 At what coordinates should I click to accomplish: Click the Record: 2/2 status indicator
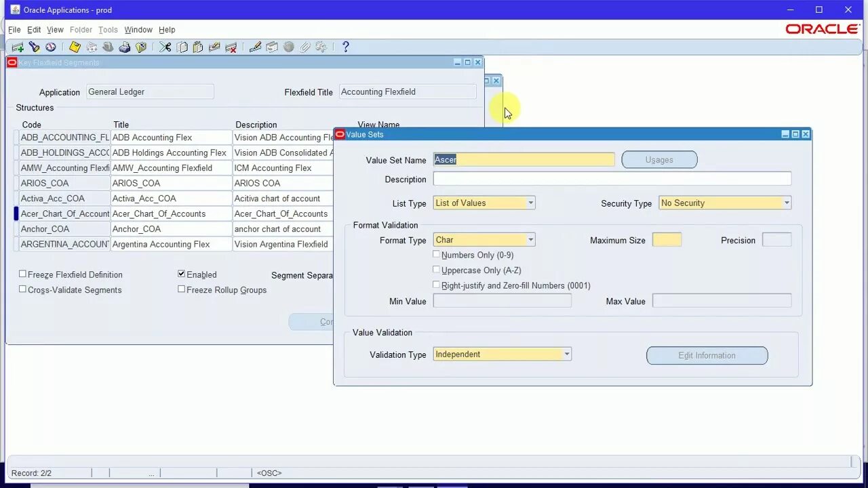(31, 473)
